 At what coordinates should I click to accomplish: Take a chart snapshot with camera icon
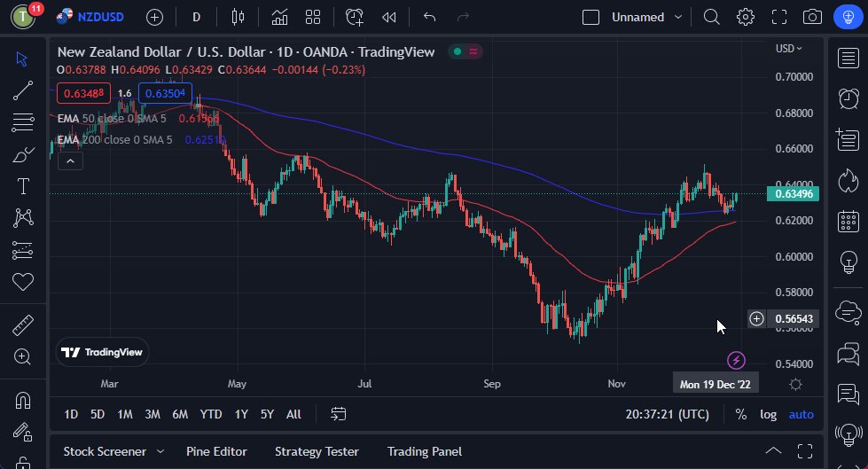pos(811,17)
